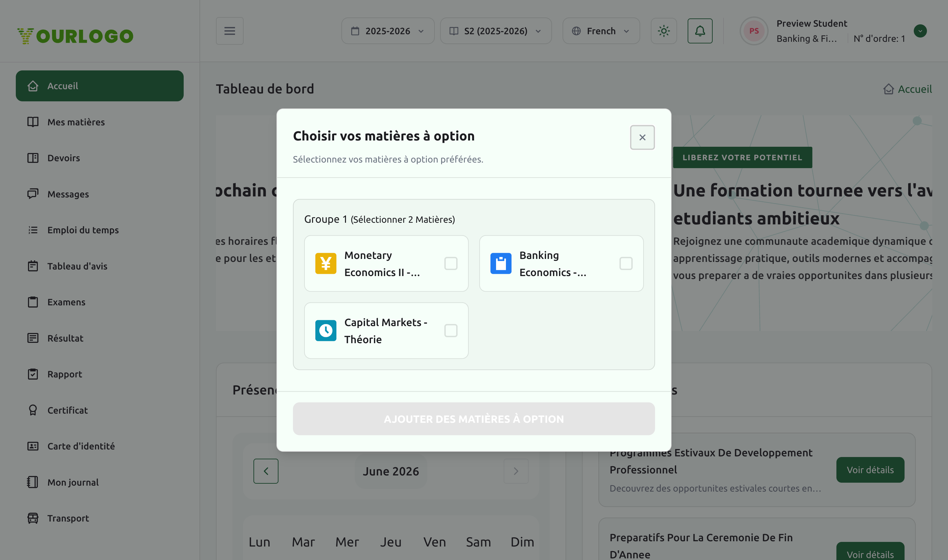This screenshot has height=560, width=948.
Task: Open Rapport in sidebar
Action: [x=100, y=374]
